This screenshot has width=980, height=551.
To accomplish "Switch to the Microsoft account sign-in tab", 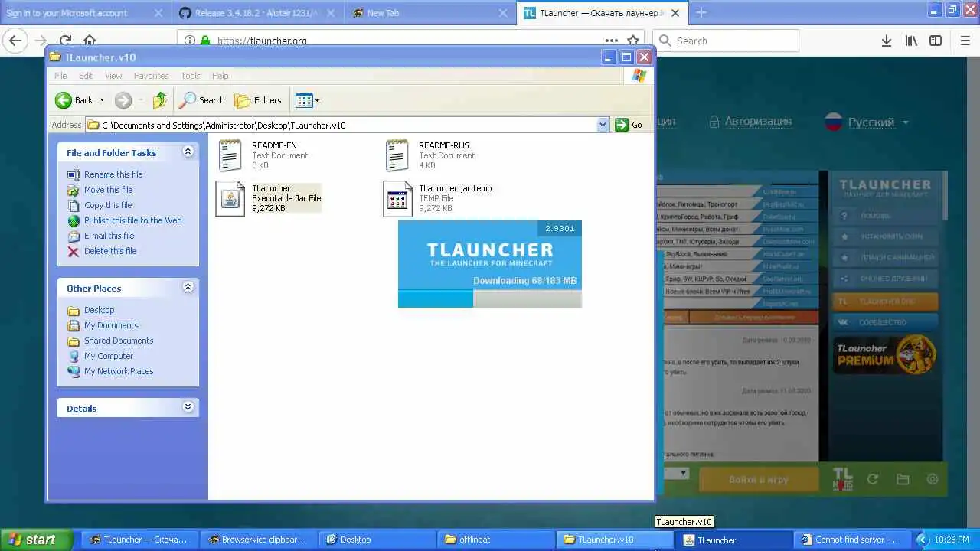I will (84, 13).
